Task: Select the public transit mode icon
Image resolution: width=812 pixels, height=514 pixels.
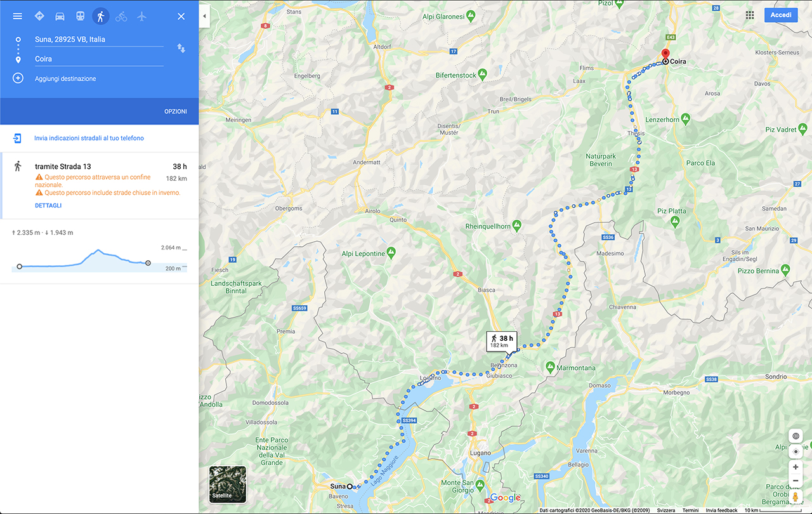Action: (80, 16)
